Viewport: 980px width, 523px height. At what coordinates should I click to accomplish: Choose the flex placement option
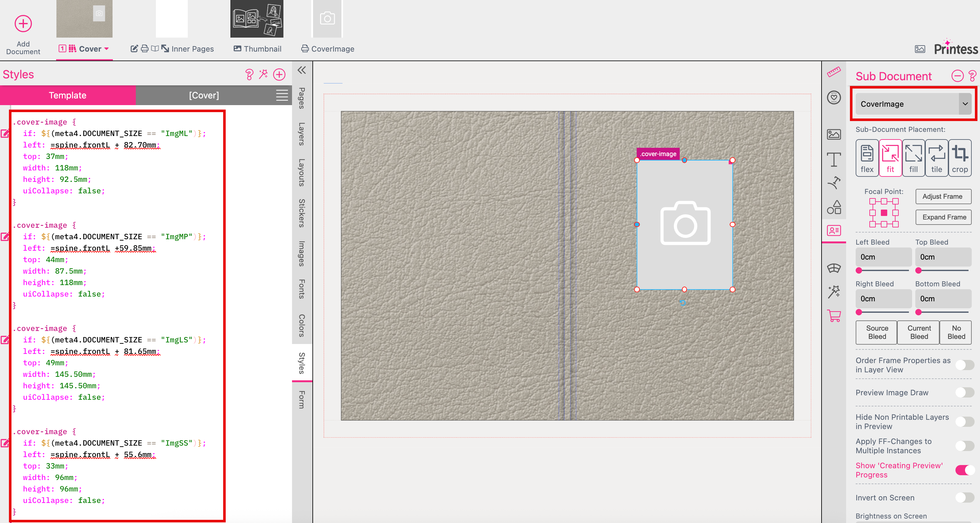click(867, 158)
